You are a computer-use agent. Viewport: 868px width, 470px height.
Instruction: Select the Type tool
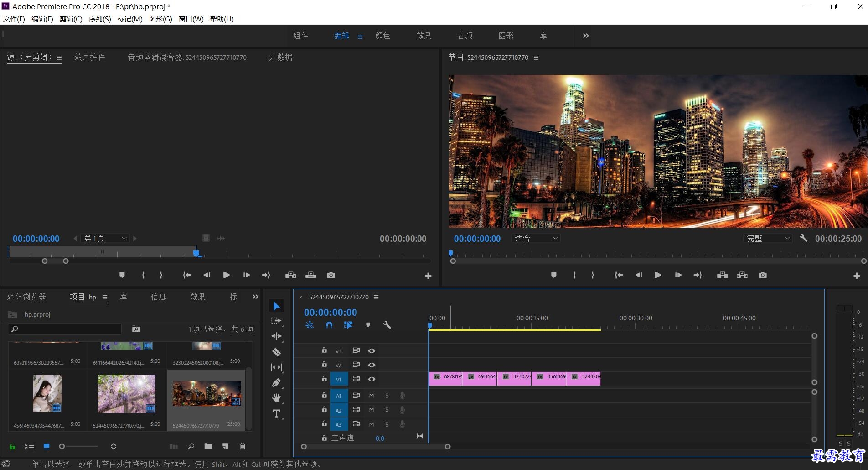click(x=276, y=413)
